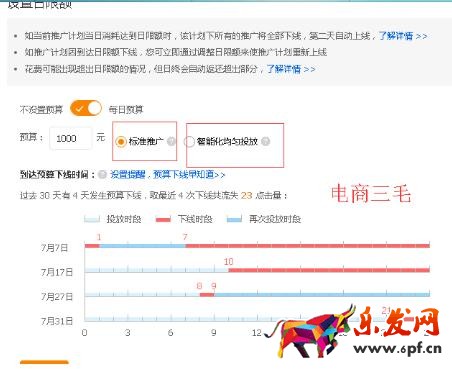The height and width of the screenshot is (369, 452).
Task: Click the 每日预算 label
Action: 126,109
